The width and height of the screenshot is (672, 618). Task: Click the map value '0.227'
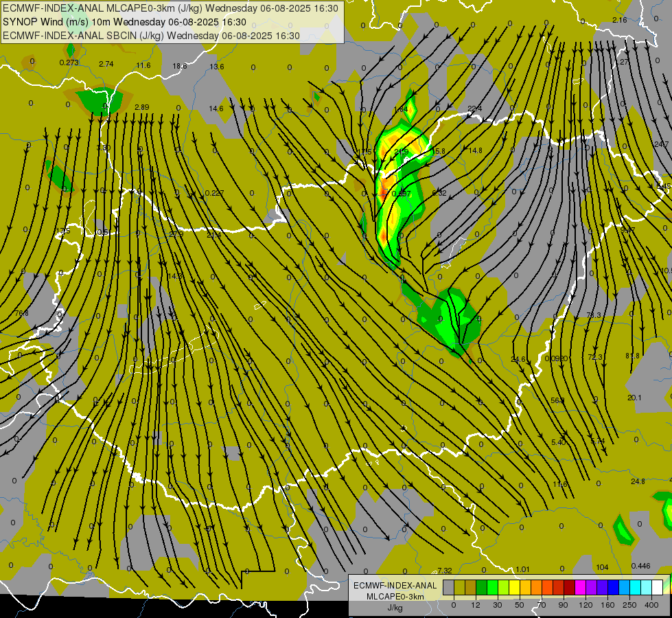coord(214,193)
